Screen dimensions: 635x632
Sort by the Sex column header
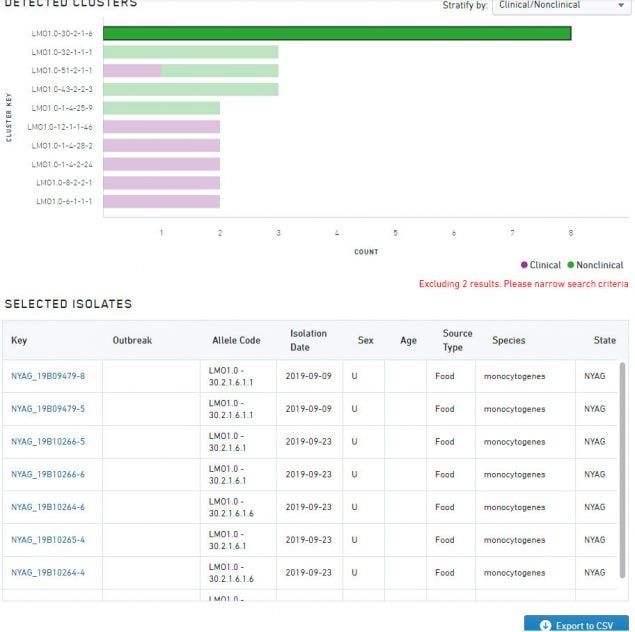point(366,340)
